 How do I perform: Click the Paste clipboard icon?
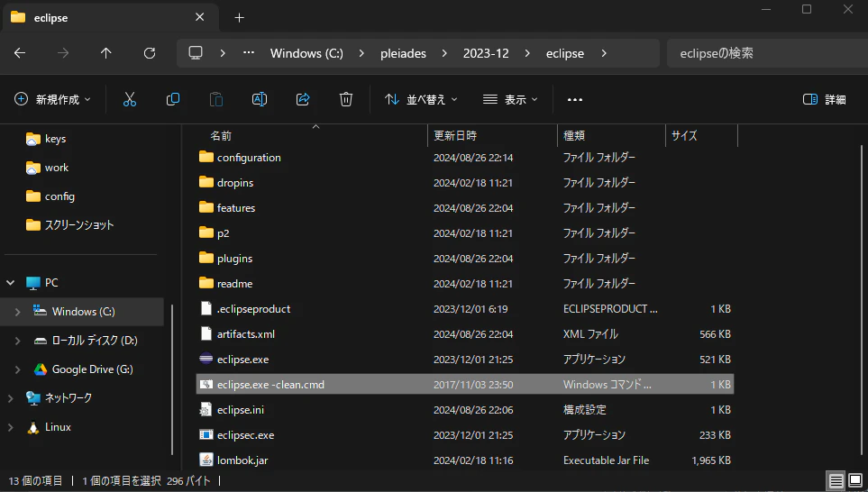[x=216, y=100]
